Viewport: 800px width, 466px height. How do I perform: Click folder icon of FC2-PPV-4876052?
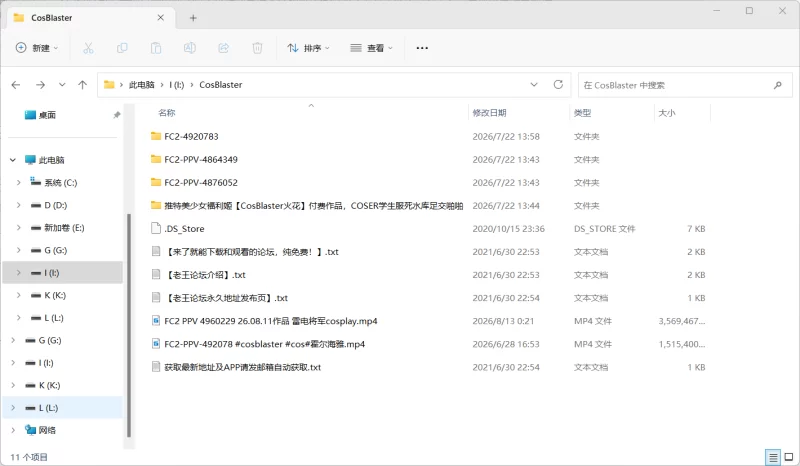tap(156, 182)
